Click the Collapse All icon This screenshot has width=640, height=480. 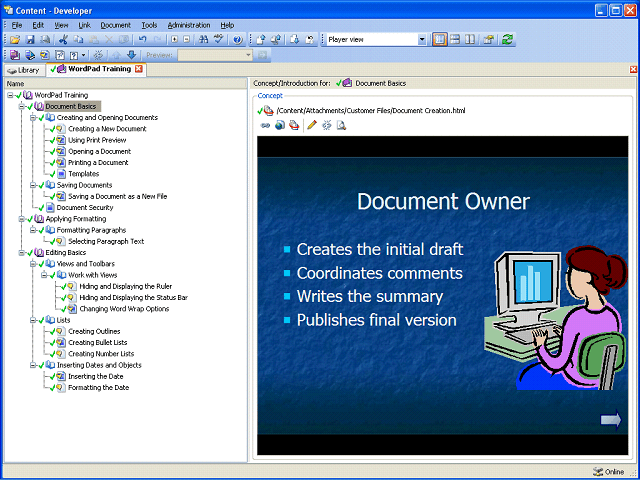click(187, 40)
